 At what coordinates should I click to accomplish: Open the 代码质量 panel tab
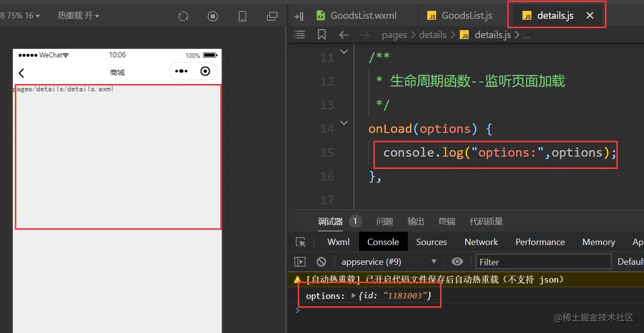[x=486, y=221]
